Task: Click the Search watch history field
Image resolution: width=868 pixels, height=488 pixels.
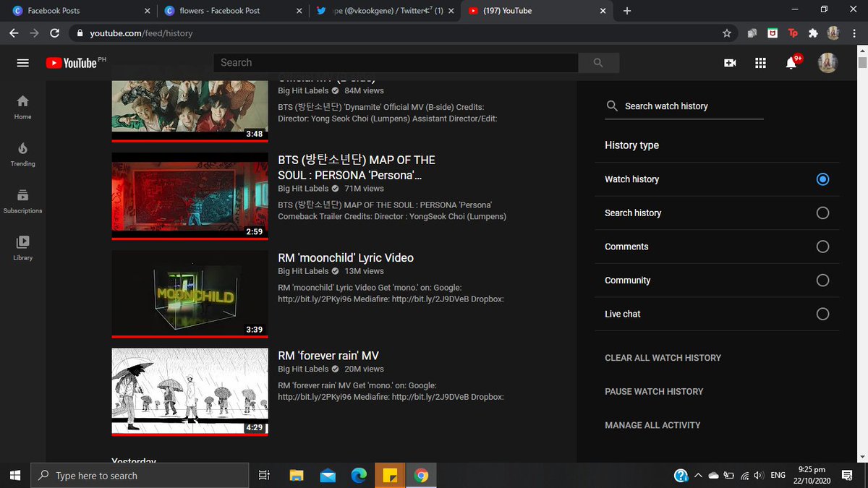Action: click(684, 106)
